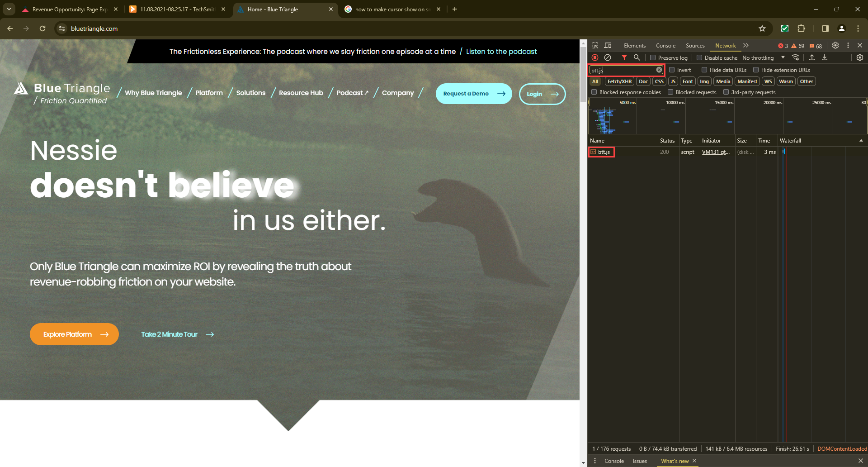Select the btt.js request row
868x467 pixels.
[728, 152]
